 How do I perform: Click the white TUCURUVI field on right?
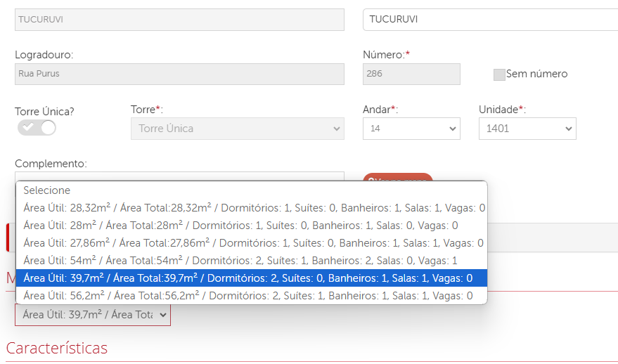click(x=489, y=20)
